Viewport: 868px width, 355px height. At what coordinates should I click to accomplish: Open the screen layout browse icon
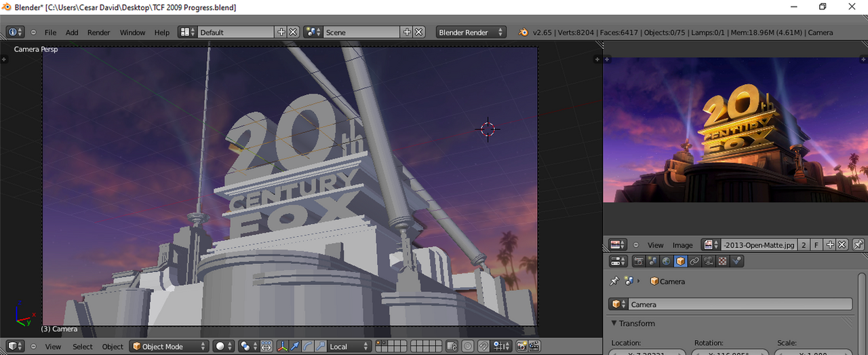click(x=188, y=32)
